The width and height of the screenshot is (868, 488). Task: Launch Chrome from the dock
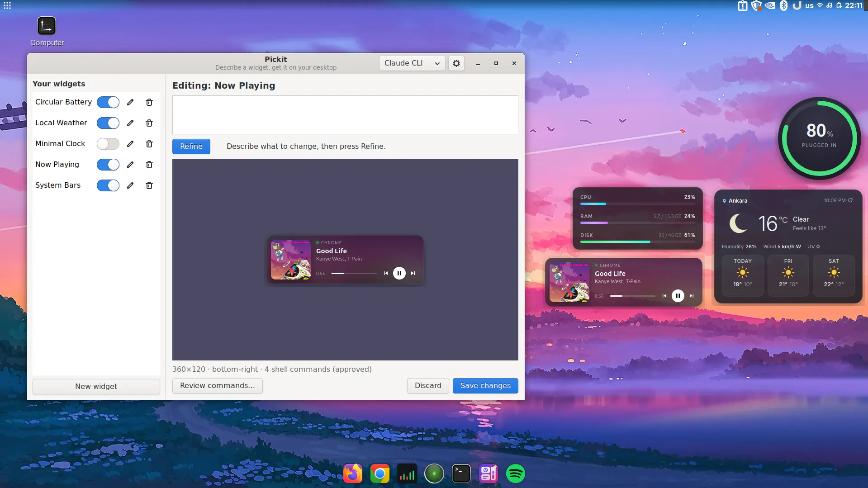[380, 474]
